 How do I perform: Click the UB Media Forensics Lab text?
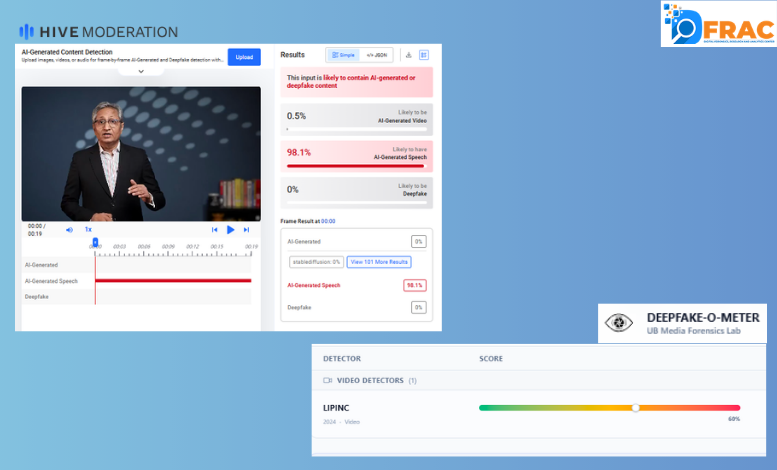click(x=693, y=331)
